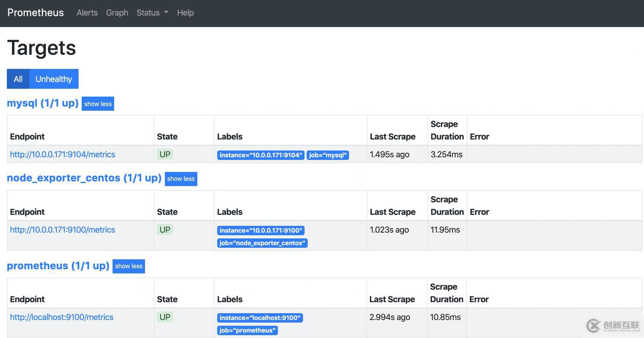The width and height of the screenshot is (644, 338).
Task: Click the UP state for localhost:9100
Action: click(x=165, y=317)
